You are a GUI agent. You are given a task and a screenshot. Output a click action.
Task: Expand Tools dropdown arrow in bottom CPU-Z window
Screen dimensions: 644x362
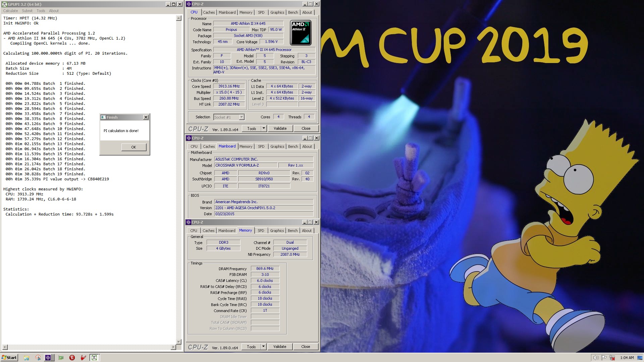(263, 347)
